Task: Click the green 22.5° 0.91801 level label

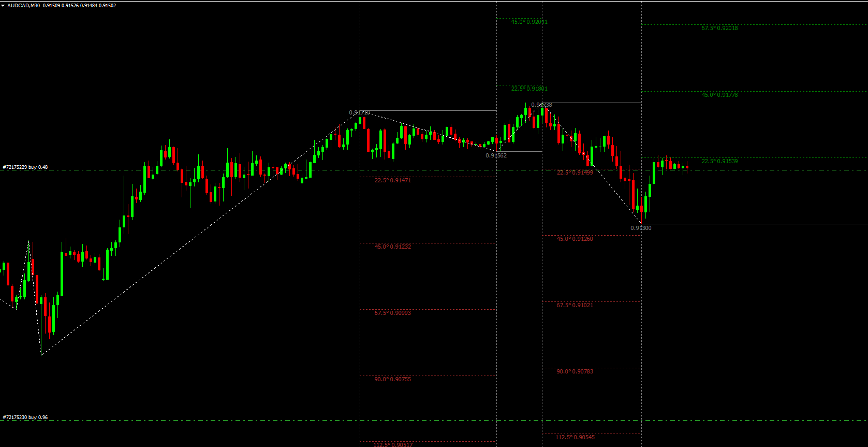Action: tap(529, 89)
